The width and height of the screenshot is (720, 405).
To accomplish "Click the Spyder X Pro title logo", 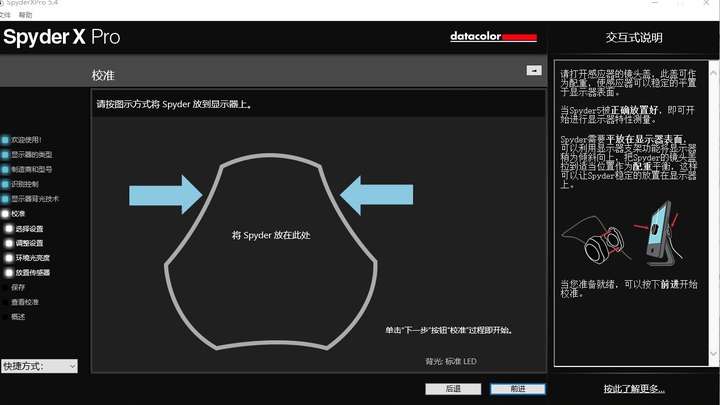I will point(62,37).
